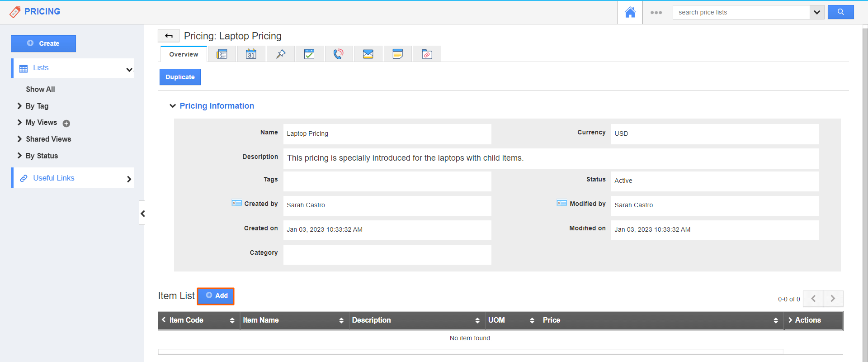Sort the table by Item Code
The image size is (868, 362).
click(x=232, y=320)
